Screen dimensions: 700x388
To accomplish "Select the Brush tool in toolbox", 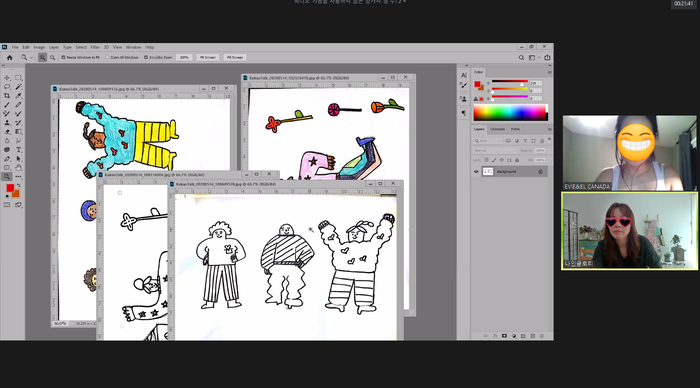I will pos(7,104).
